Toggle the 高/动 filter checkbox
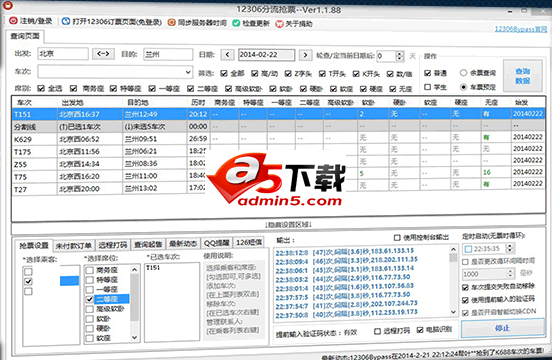The width and height of the screenshot is (552, 360). [255, 73]
